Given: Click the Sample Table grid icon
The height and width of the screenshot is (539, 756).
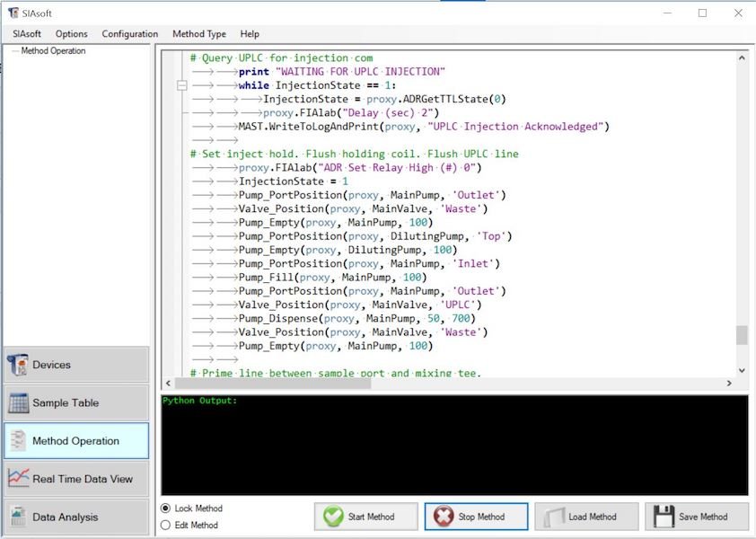Looking at the screenshot, I should pos(18,403).
